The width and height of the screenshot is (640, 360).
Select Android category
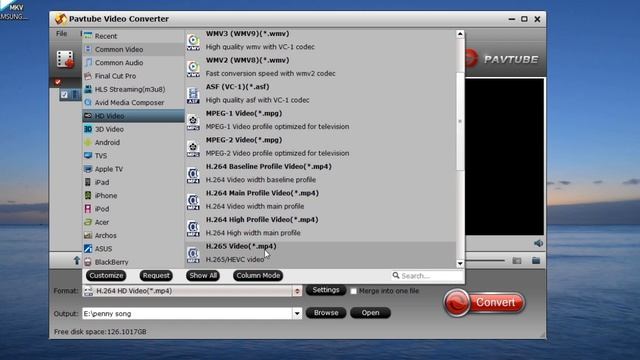pos(133,142)
